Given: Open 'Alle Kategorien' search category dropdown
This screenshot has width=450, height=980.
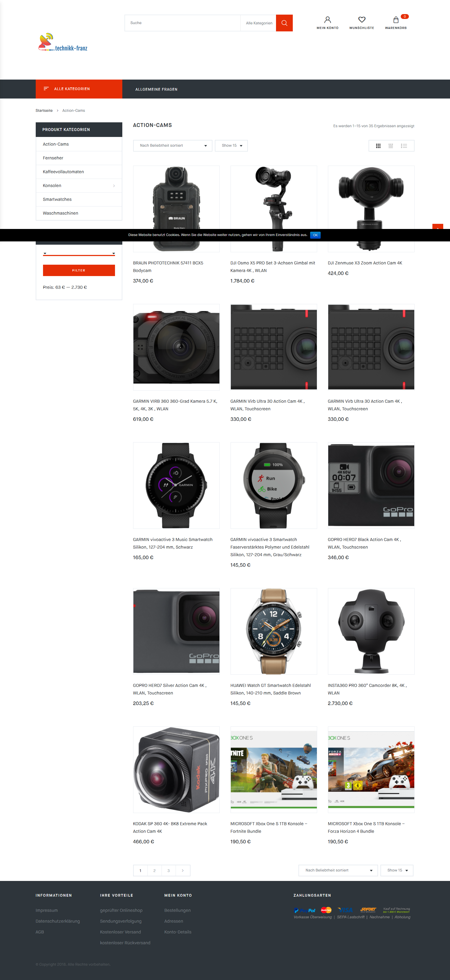Looking at the screenshot, I should click(x=259, y=23).
